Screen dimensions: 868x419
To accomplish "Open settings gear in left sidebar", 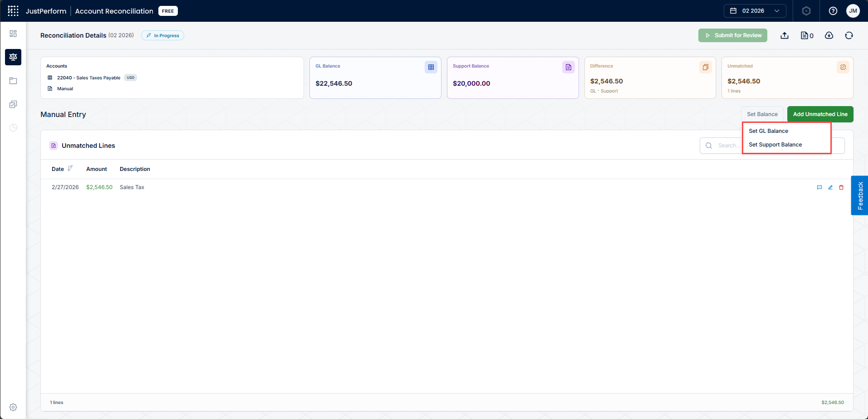I will click(13, 407).
